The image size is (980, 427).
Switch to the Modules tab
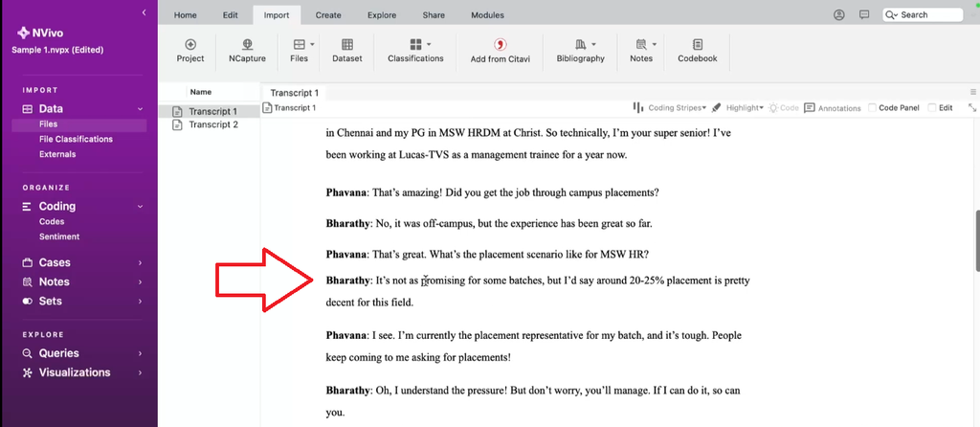click(487, 15)
